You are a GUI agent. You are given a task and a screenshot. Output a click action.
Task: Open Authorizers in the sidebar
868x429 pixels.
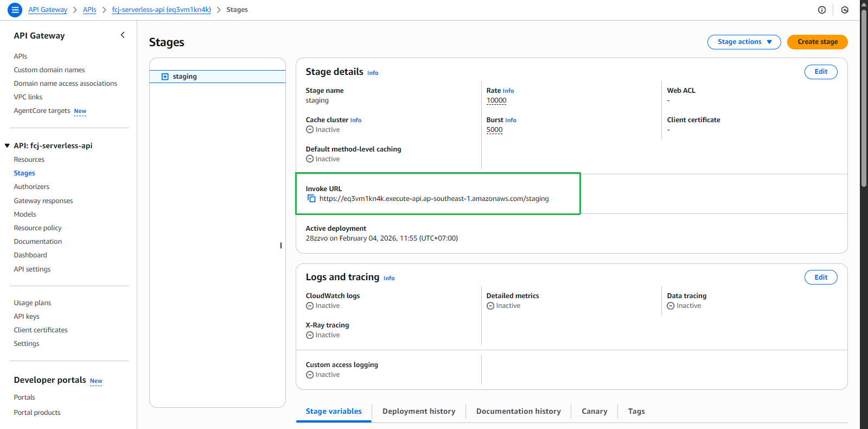point(31,187)
